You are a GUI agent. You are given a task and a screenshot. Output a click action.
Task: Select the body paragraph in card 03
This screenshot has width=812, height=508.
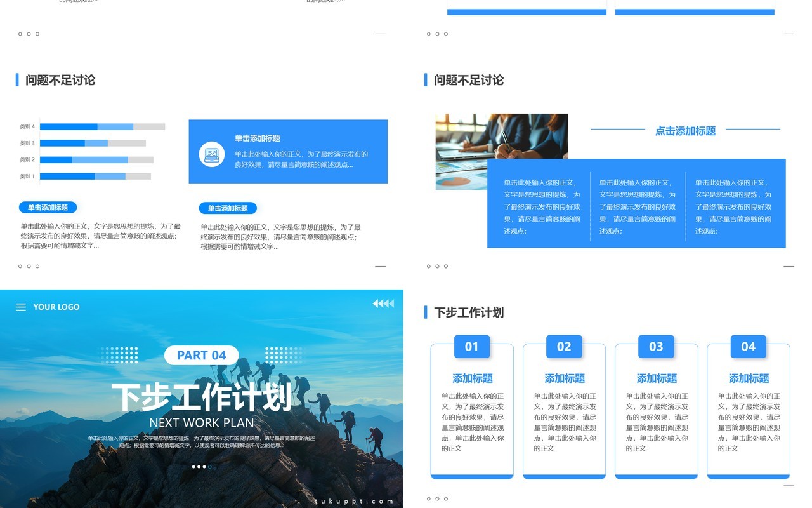point(657,422)
